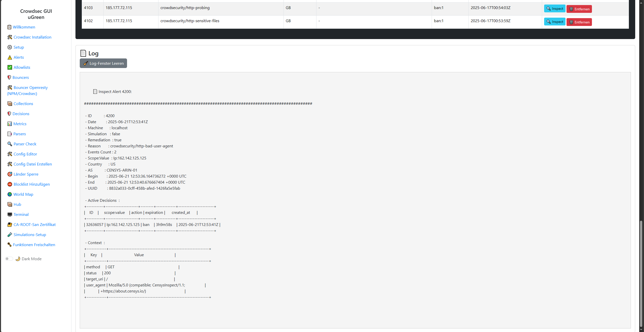Image resolution: width=644 pixels, height=332 pixels.
Task: Open the Willkommen page
Action: [x=24, y=27]
